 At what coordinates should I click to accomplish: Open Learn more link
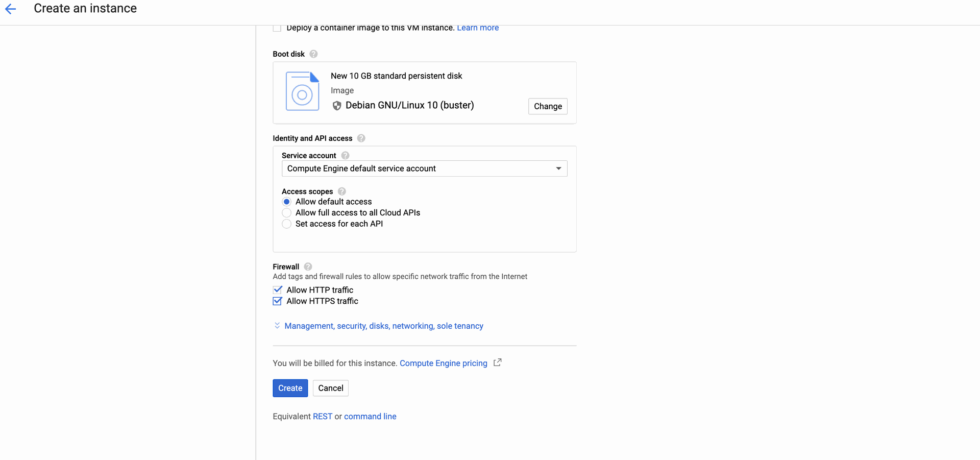click(x=478, y=28)
